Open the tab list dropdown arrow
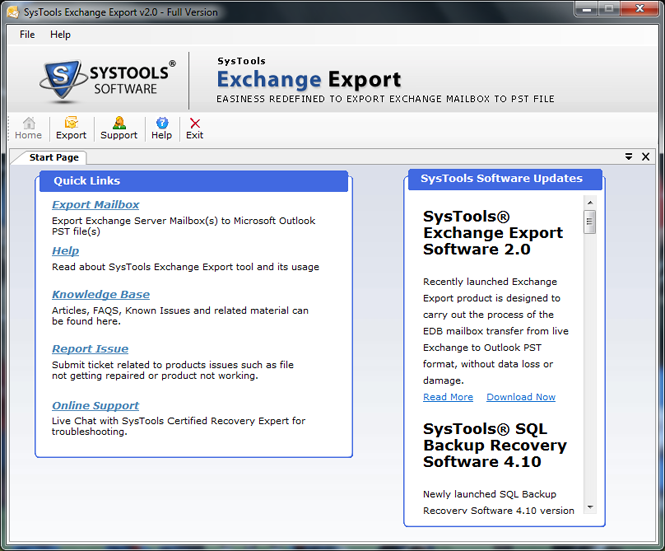This screenshot has width=665, height=551. pyautogui.click(x=629, y=157)
